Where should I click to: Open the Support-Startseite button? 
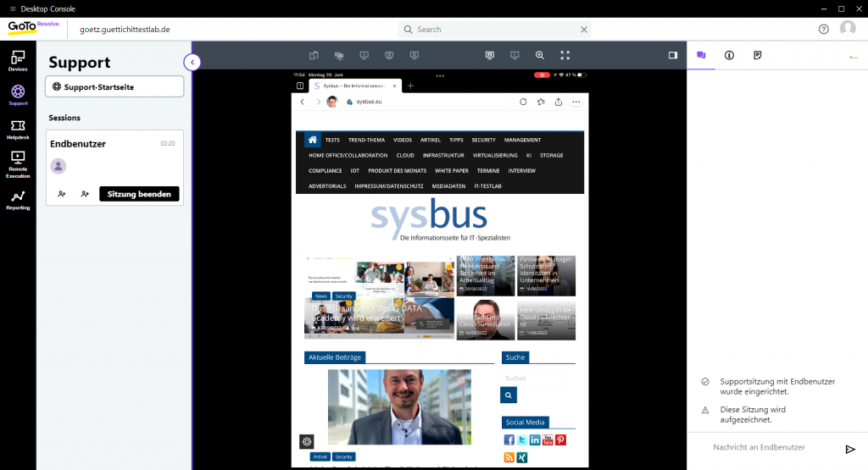pos(114,86)
